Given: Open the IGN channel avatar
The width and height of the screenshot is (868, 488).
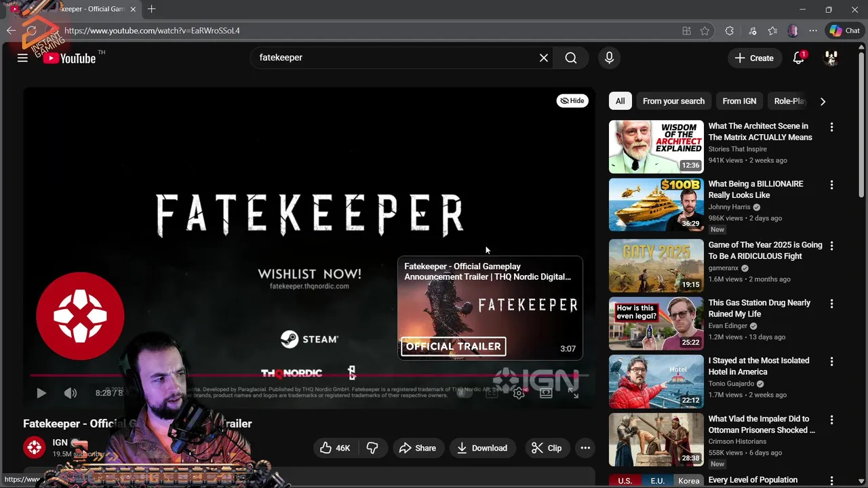Looking at the screenshot, I should click(34, 447).
